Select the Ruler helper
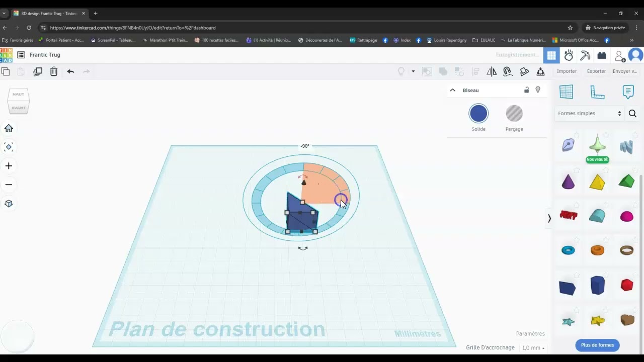 point(597,92)
